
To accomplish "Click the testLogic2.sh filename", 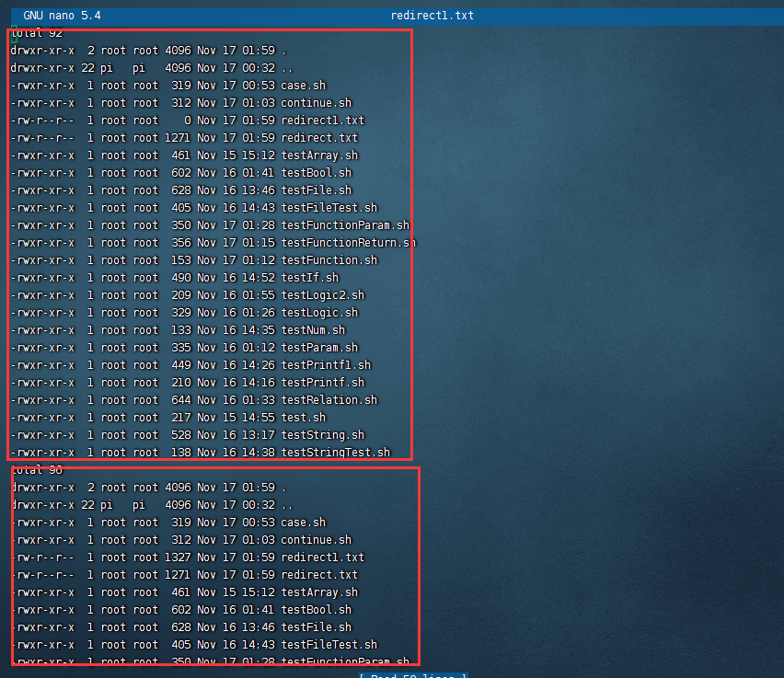I will click(322, 295).
